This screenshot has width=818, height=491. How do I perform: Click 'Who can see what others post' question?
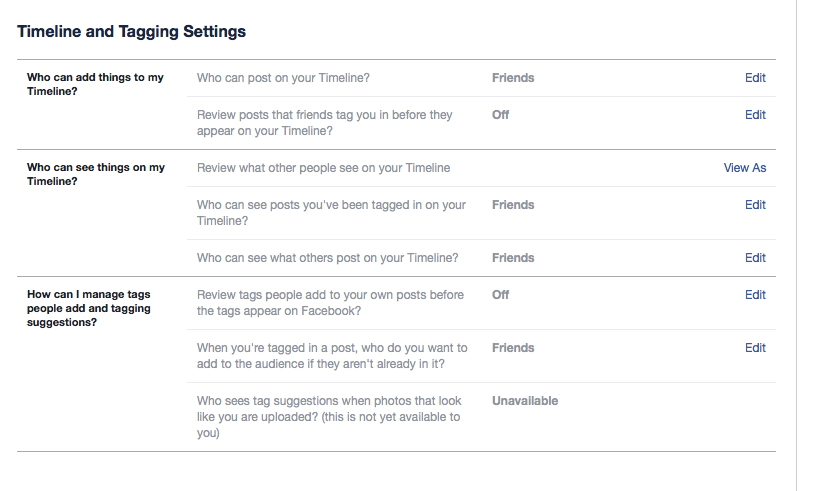tap(328, 258)
